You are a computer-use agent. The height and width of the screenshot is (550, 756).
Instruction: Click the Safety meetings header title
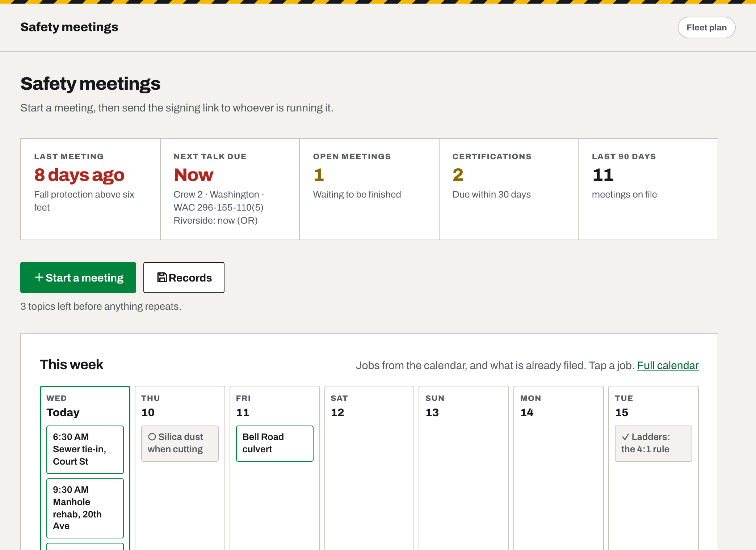point(69,27)
